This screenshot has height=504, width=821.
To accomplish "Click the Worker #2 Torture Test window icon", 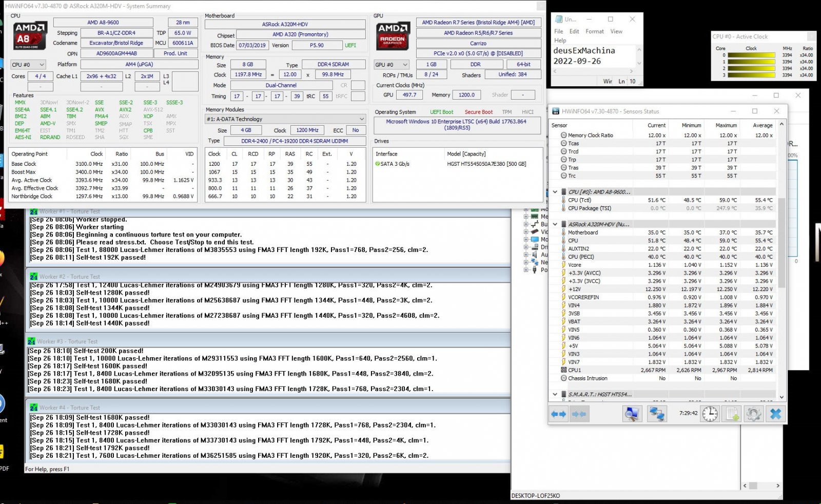I will coord(34,276).
